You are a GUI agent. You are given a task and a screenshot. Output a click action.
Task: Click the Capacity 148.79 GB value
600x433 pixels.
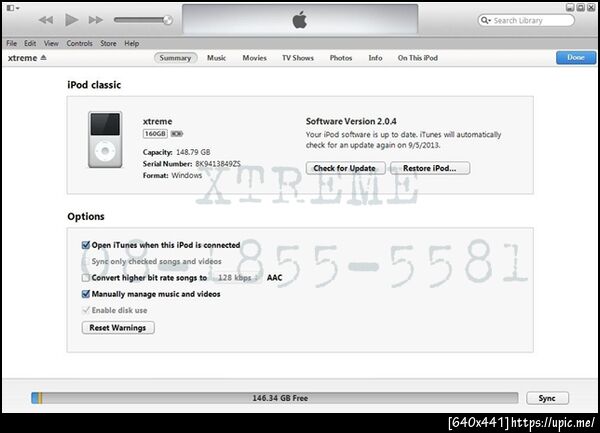193,152
